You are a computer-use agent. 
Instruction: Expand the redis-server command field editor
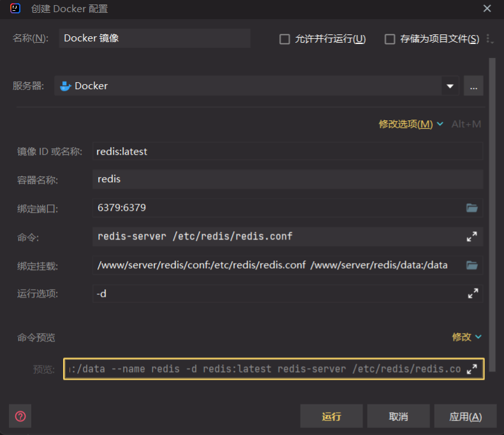[472, 236]
